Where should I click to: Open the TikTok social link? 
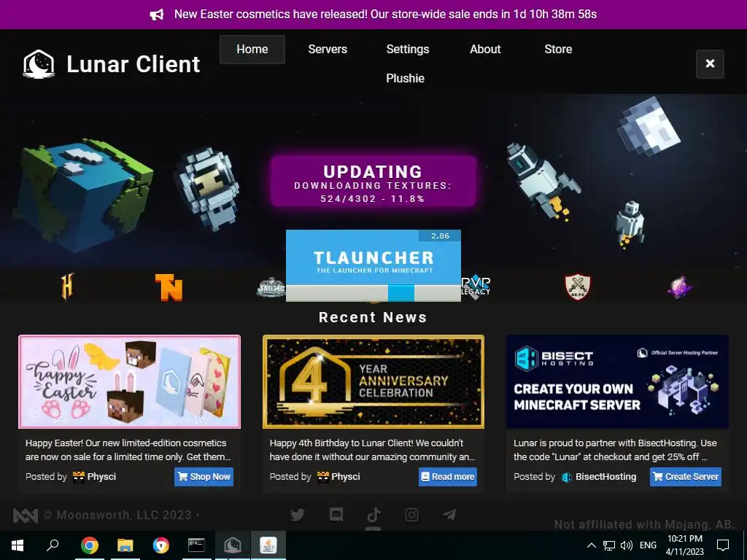click(x=374, y=514)
